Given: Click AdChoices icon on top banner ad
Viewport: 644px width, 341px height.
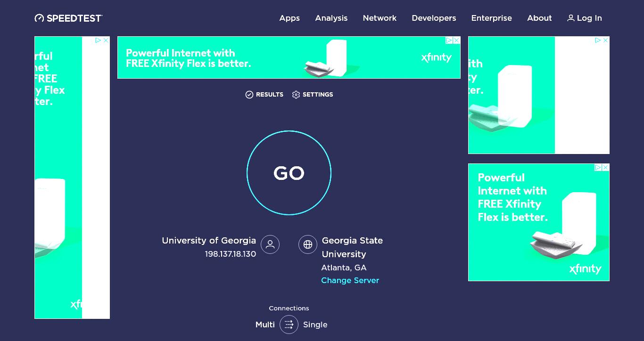Looking at the screenshot, I should pos(450,41).
